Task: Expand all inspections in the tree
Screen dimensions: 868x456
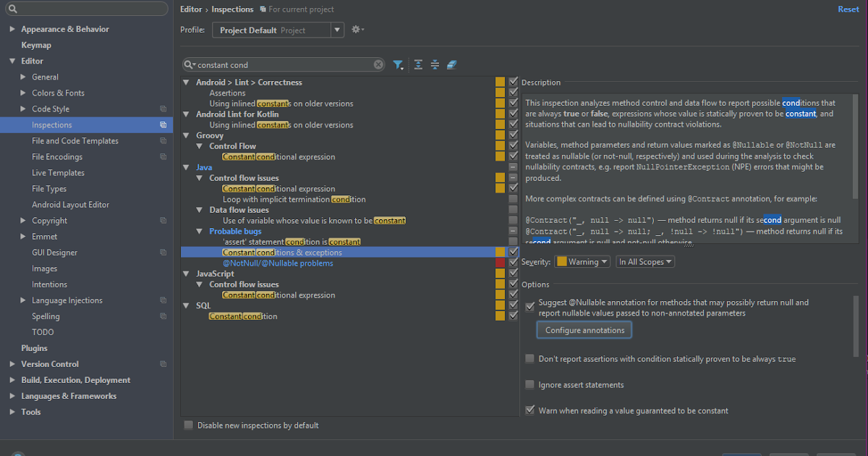Action: pyautogui.click(x=418, y=65)
